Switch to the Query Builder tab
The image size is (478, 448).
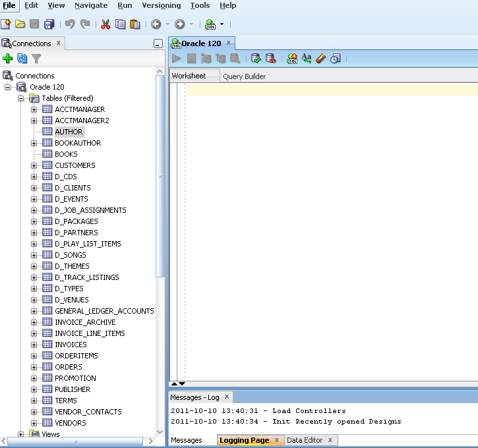(244, 76)
